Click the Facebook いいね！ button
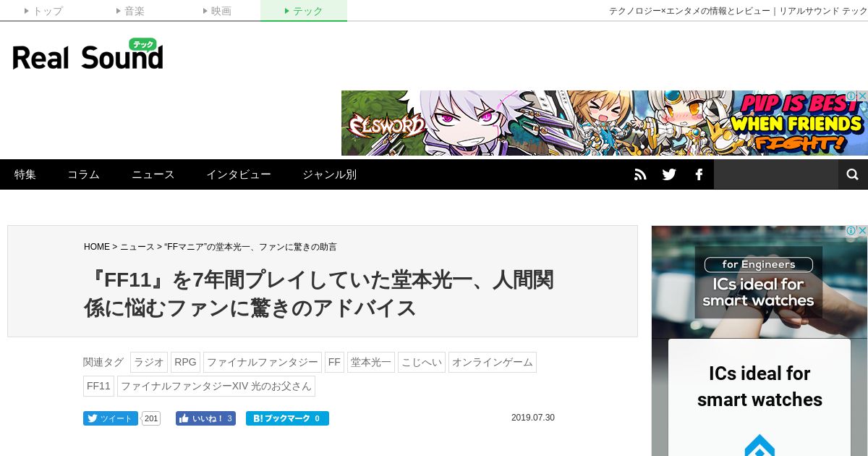Image resolution: width=868 pixels, height=456 pixels. click(x=205, y=418)
